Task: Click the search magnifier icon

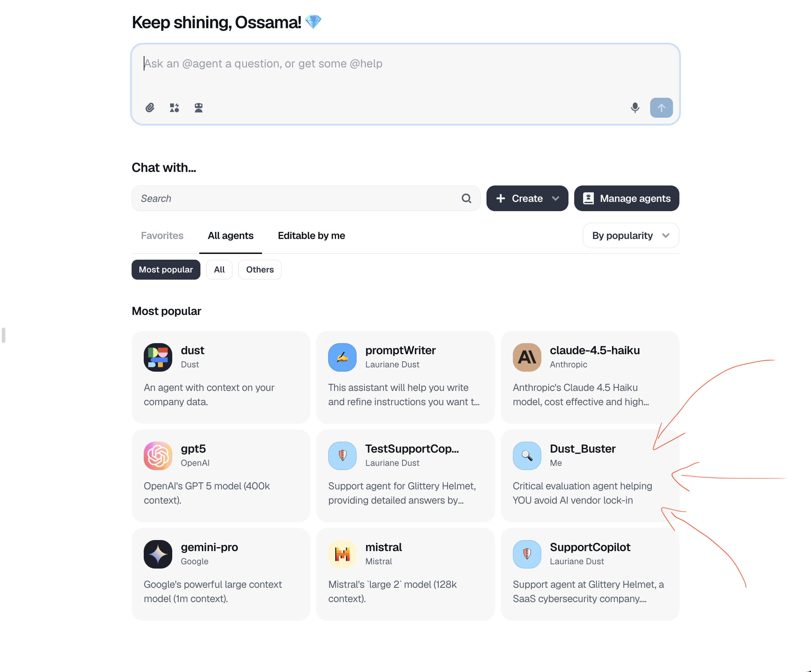Action: click(466, 198)
